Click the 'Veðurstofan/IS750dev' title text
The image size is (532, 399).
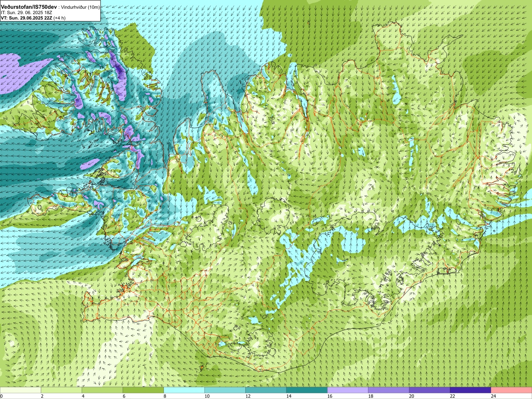29,7
